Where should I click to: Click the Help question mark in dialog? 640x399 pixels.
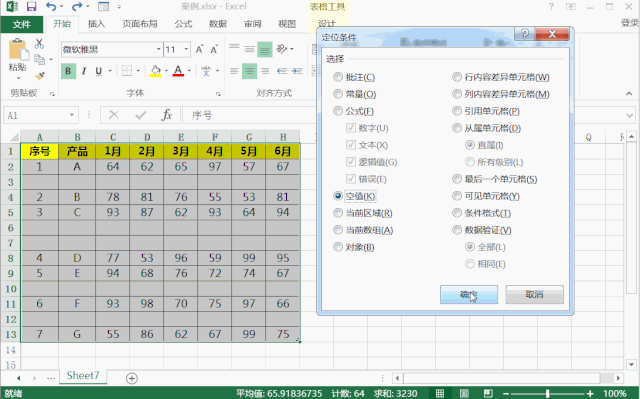[525, 34]
